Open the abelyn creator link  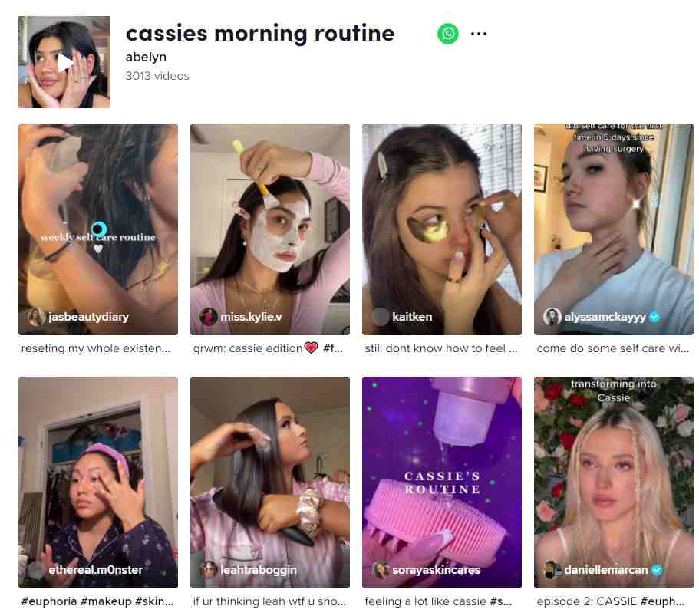146,57
